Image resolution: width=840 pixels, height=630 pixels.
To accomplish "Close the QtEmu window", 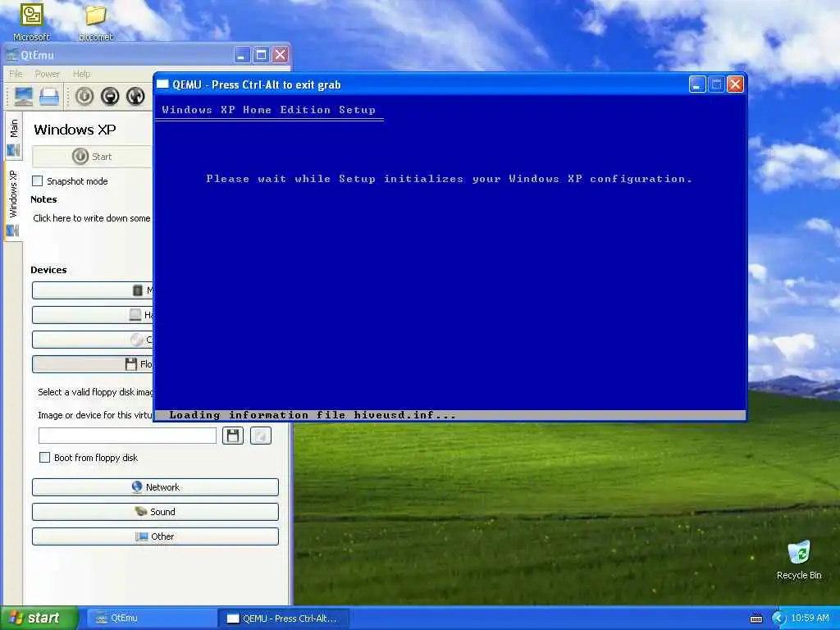I will 281,55.
